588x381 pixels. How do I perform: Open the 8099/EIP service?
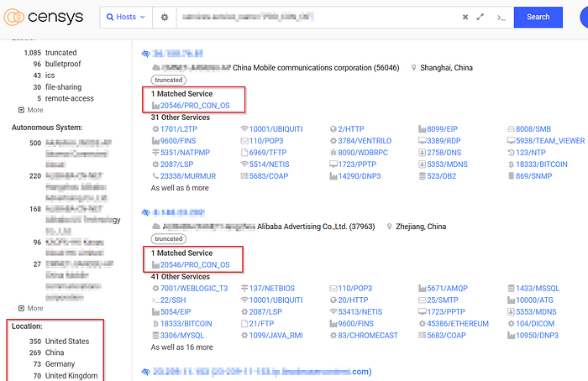click(x=442, y=129)
